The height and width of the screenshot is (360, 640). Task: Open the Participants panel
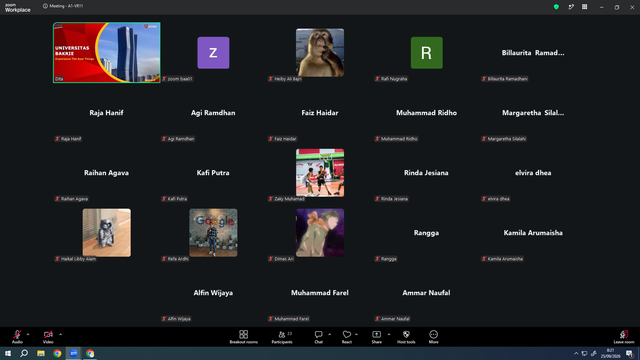282,337
